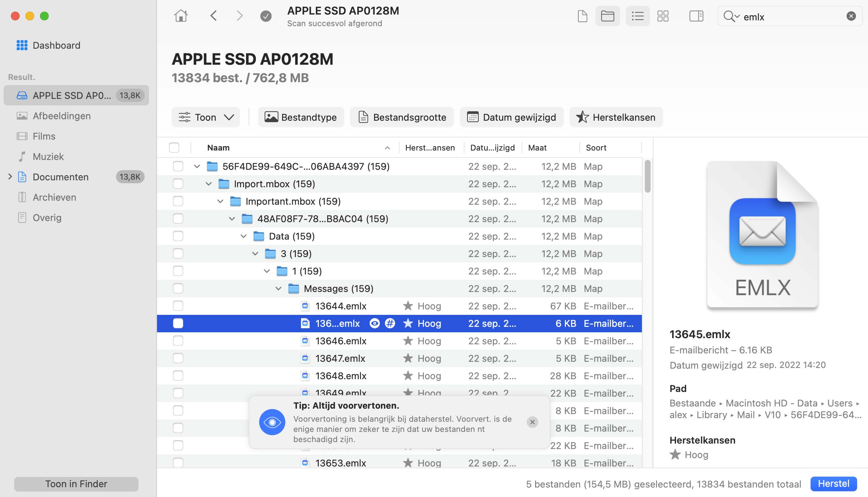Screen dimensions: 868x497
Task: Dismiss the preview tip popup
Action: pyautogui.click(x=532, y=422)
